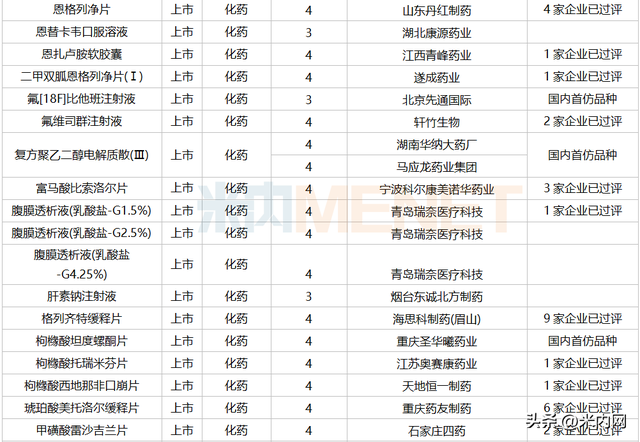
Task: Select 化药 in the 富马酸比索洛尔片 row
Action: point(236,189)
